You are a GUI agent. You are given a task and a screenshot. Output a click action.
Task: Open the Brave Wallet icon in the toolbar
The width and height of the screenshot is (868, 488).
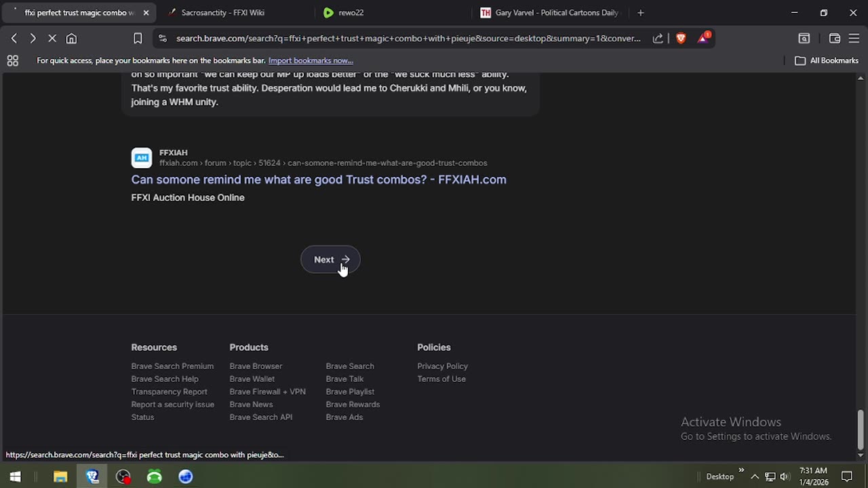[834, 39]
